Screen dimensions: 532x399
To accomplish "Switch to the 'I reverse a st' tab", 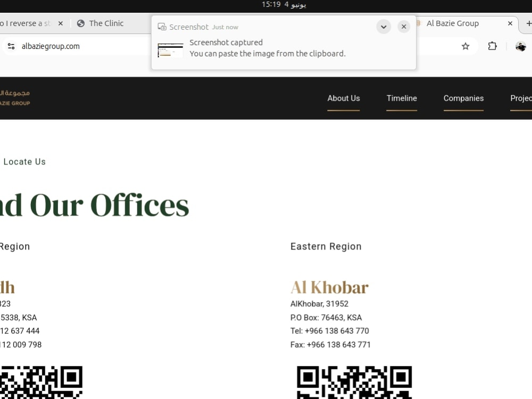I will (x=25, y=23).
